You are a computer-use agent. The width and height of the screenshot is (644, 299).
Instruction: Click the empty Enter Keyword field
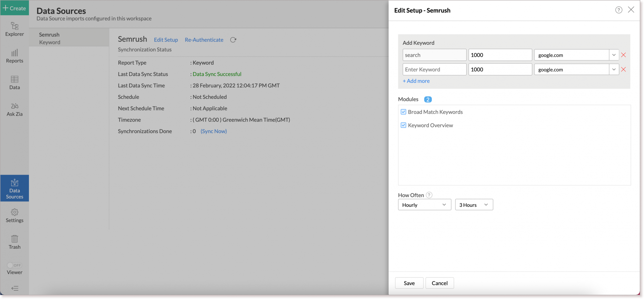pyautogui.click(x=434, y=69)
